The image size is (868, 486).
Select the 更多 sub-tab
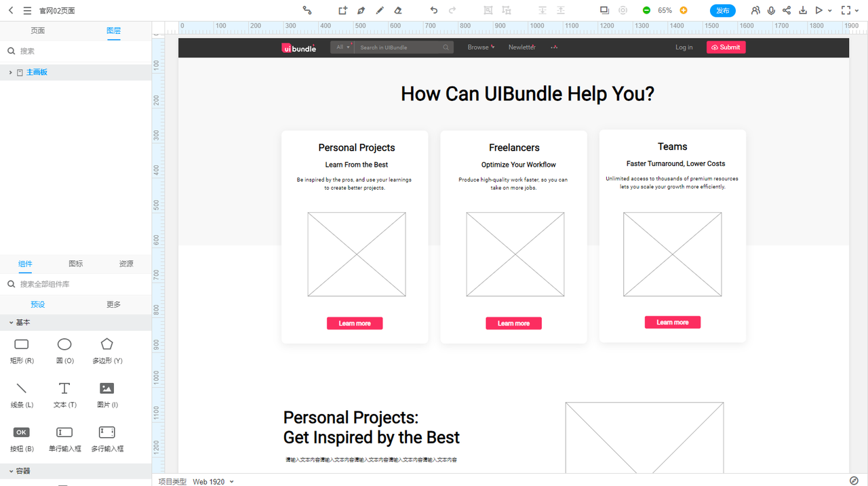click(x=114, y=304)
